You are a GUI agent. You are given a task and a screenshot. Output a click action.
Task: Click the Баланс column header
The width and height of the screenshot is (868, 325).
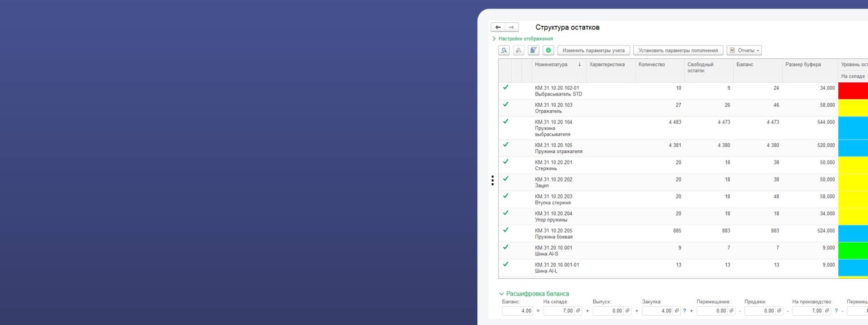click(x=758, y=70)
